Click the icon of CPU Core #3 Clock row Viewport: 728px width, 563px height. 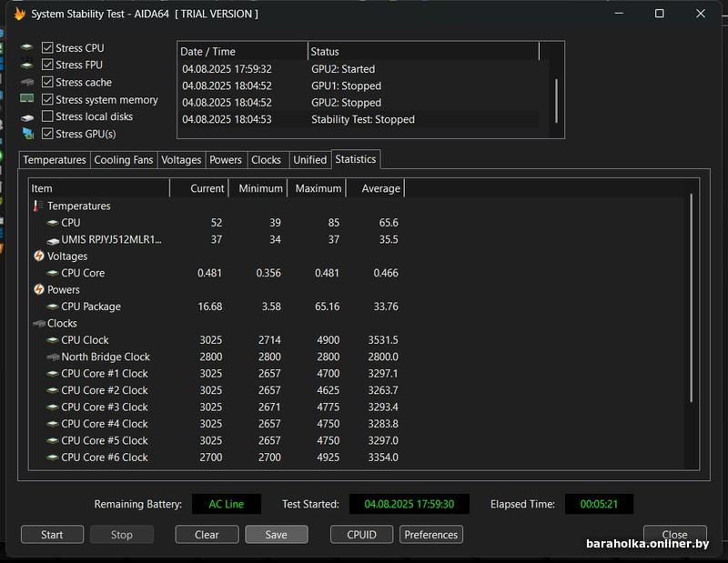click(x=53, y=407)
